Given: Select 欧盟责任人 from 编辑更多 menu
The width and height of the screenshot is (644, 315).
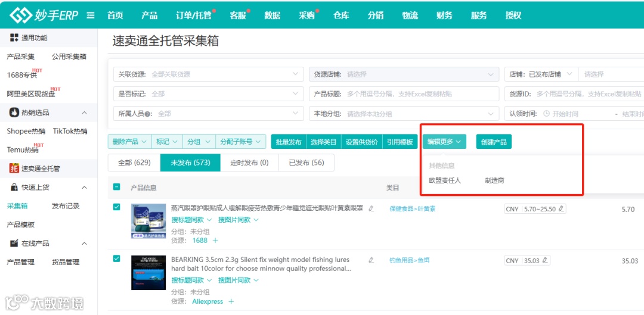Looking at the screenshot, I should click(445, 180).
